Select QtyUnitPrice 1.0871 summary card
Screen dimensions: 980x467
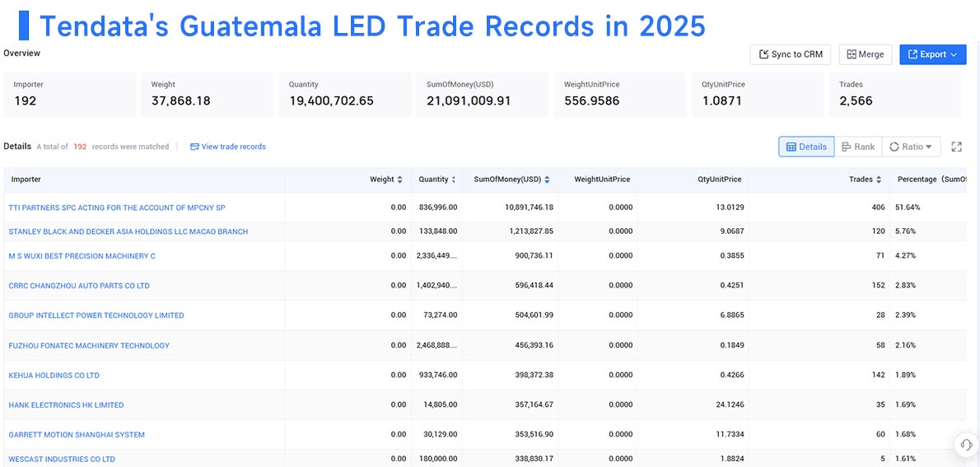758,95
